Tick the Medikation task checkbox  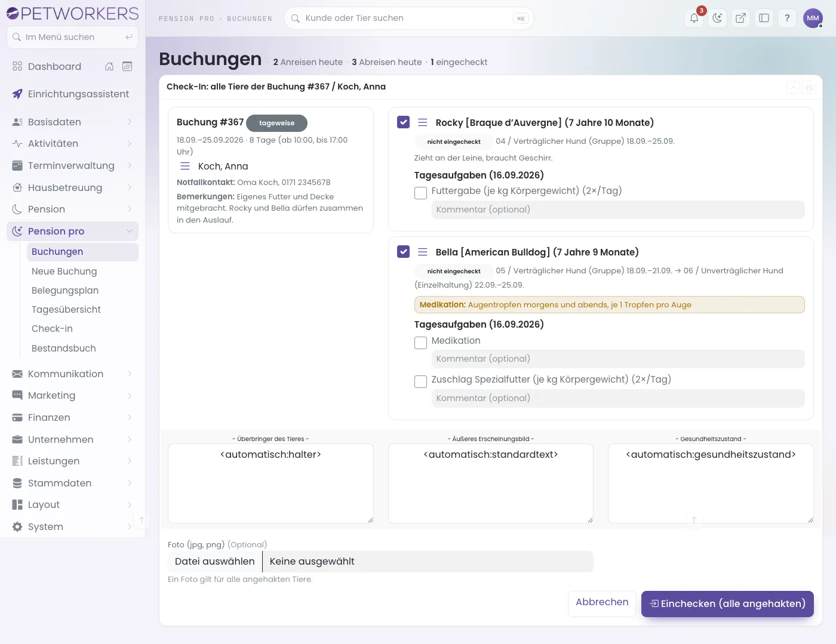click(x=420, y=343)
